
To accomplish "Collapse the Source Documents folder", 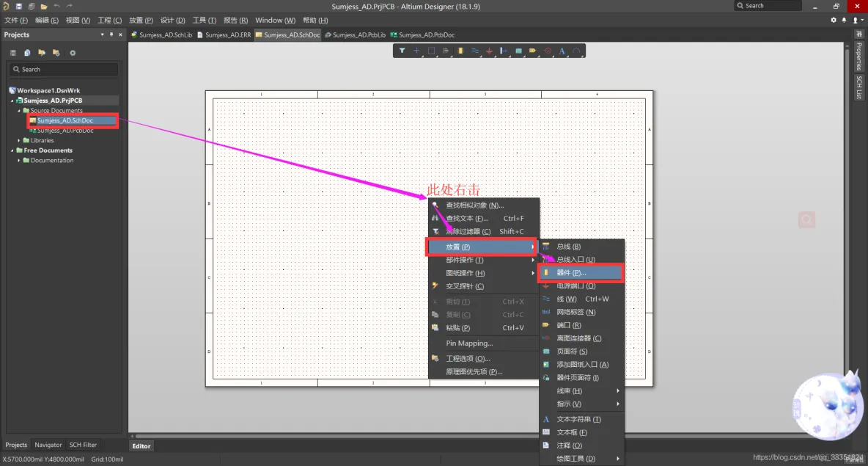I will tap(19, 110).
